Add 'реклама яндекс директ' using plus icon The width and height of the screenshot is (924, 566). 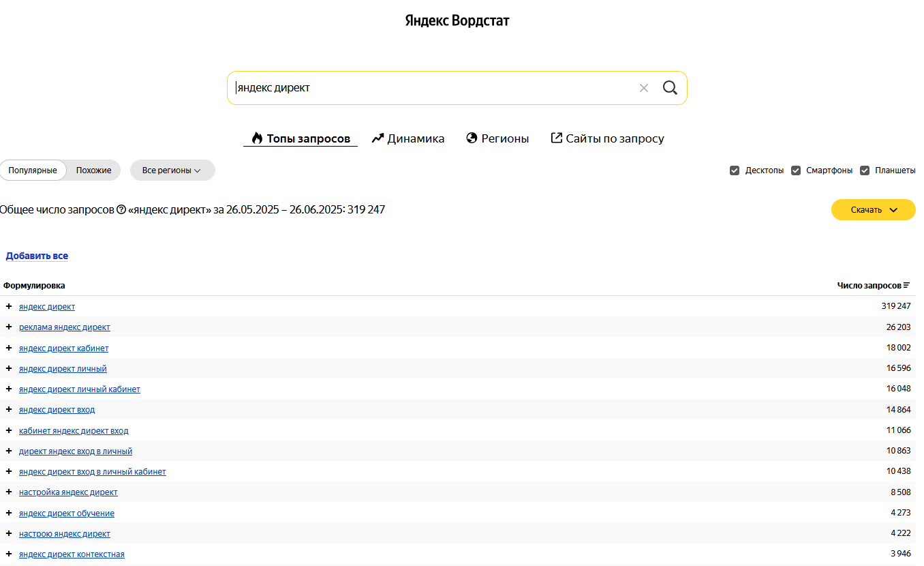[x=9, y=327]
